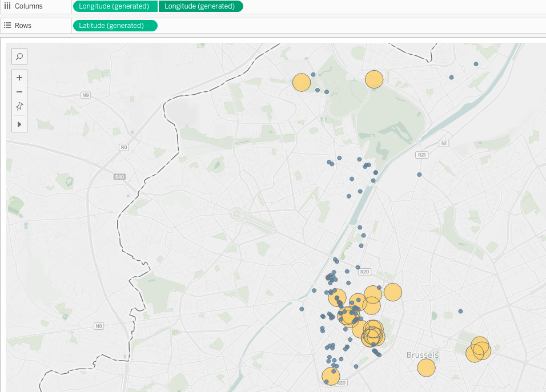
Task: Select the first Longitude (generated) pill
Action: 115,6
